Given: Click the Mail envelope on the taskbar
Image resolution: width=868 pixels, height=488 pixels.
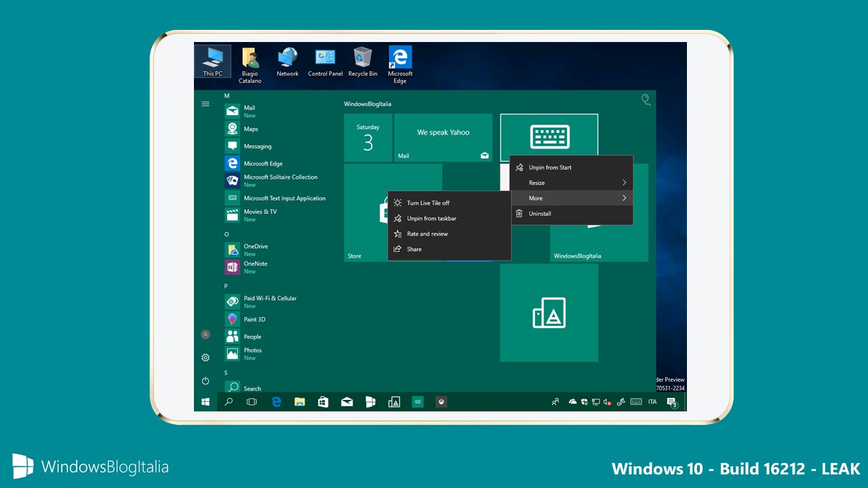Looking at the screenshot, I should 347,402.
